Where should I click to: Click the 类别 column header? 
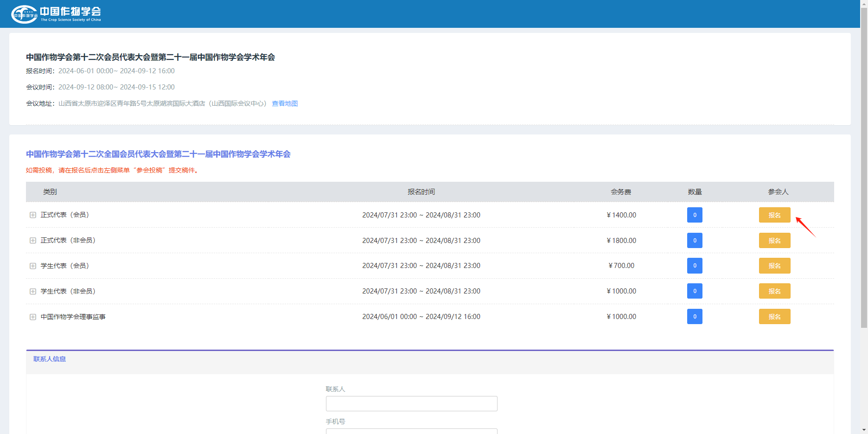[x=50, y=192]
